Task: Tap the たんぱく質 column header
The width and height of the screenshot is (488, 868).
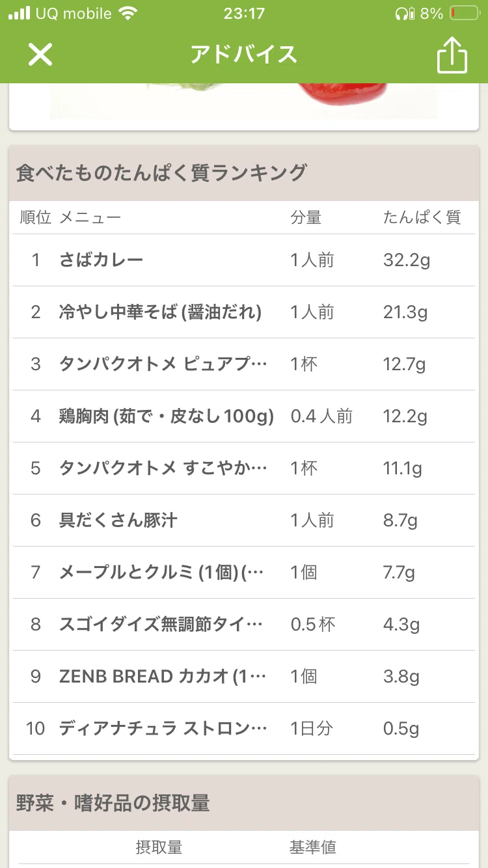Action: point(422,217)
